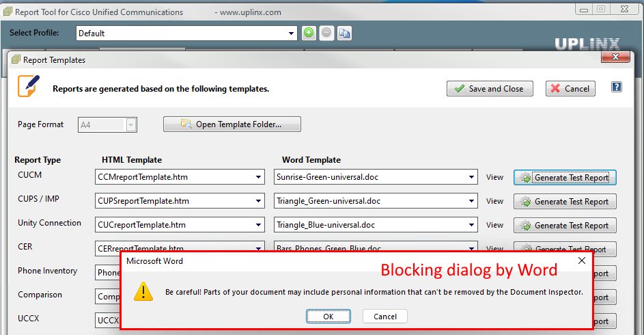
Task: Click the UCCX report type label
Action: pos(28,319)
